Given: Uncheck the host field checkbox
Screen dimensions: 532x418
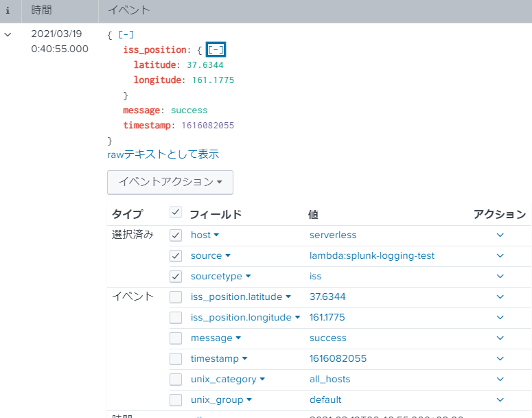Looking at the screenshot, I should coord(176,235).
